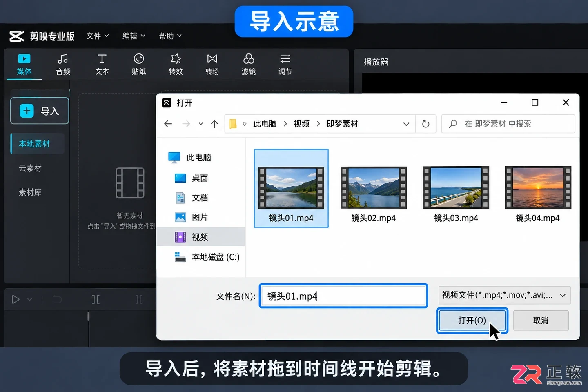Select 文档 in the navigation pane

coord(192,198)
